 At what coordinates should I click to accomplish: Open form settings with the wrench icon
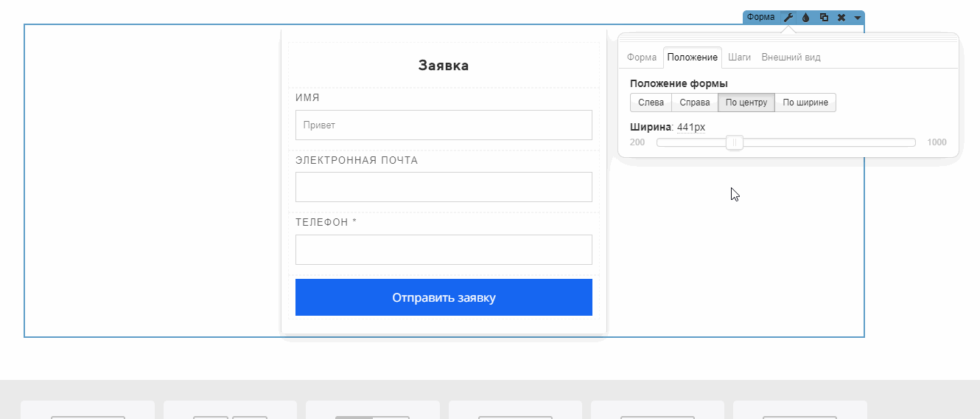pyautogui.click(x=788, y=17)
